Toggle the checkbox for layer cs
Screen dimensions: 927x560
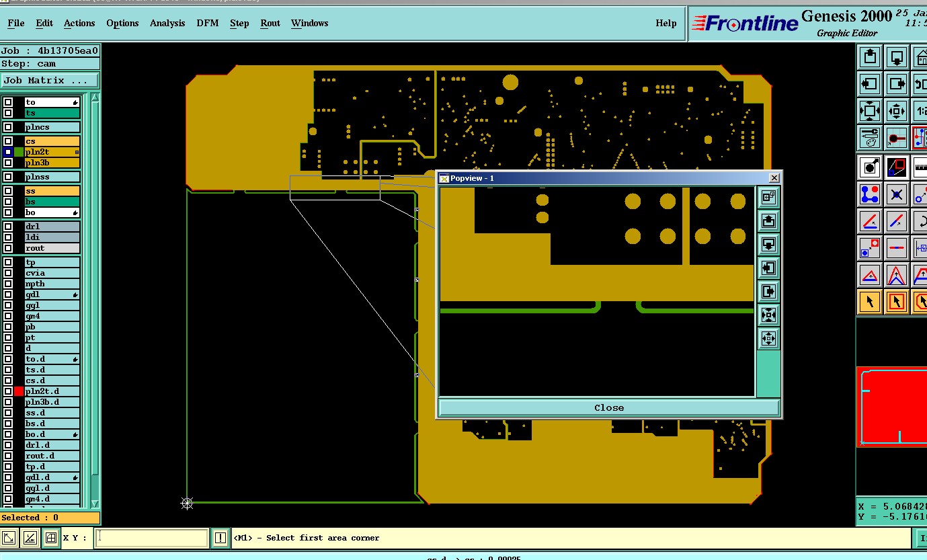(8, 141)
